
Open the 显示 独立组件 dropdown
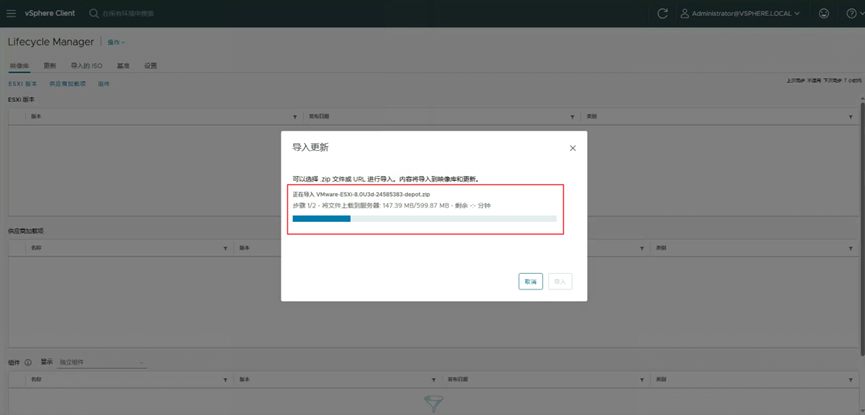point(103,363)
